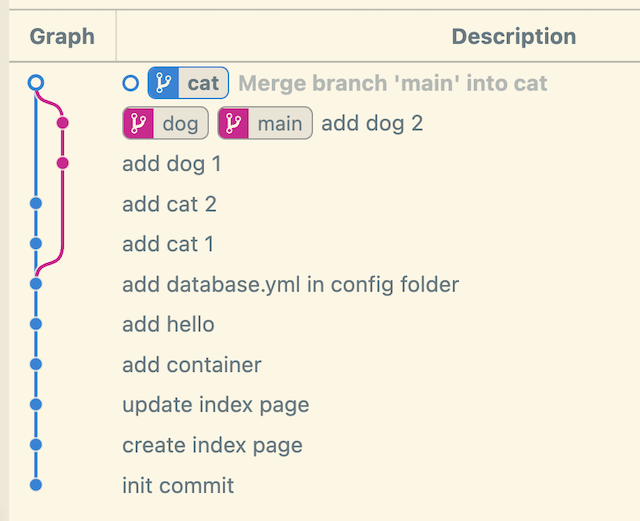Screen dimensions: 640x521
Task: Select the create index page commit
Action: pyautogui.click(x=212, y=445)
